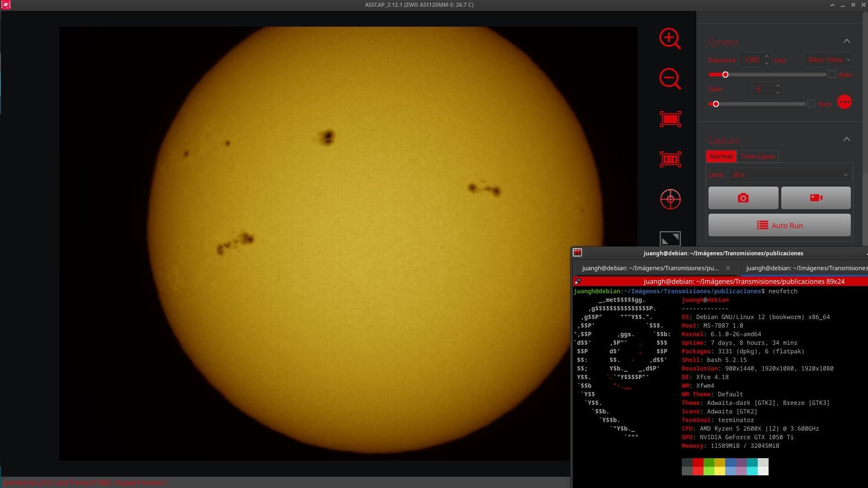868x488 pixels.
Task: Click the 'Host: MS-7B87 1.0' line
Action: point(712,326)
